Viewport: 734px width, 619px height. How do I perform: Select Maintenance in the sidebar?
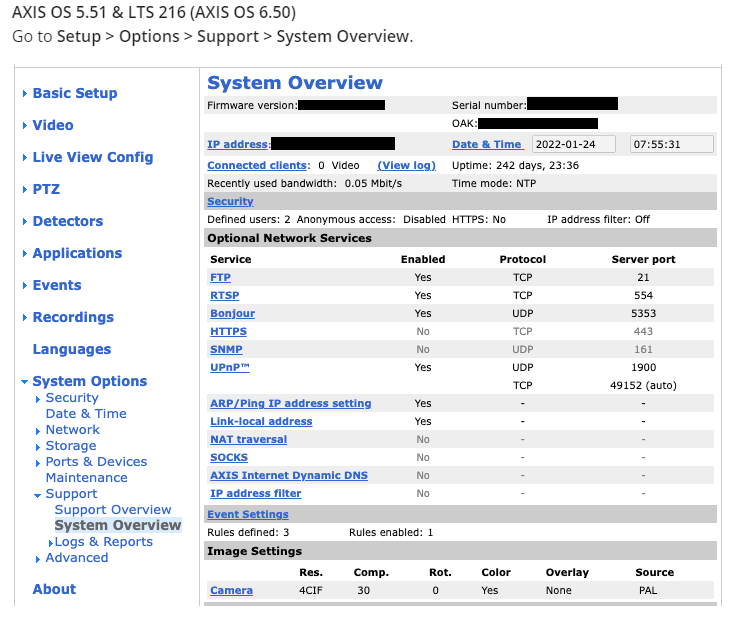tap(87, 478)
